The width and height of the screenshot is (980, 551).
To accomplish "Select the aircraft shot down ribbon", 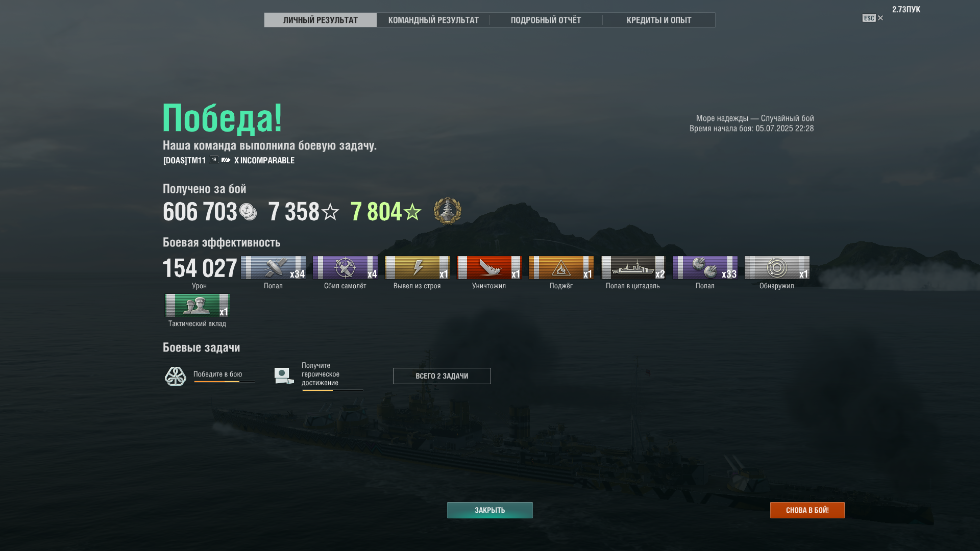I will click(345, 267).
